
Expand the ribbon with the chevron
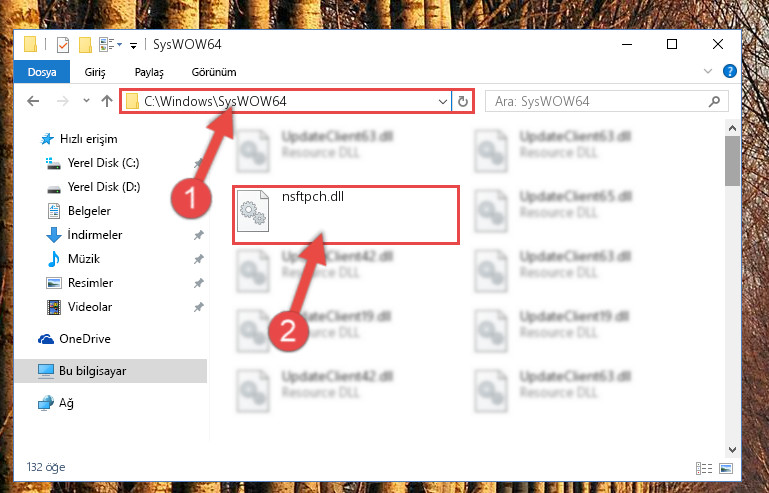[x=708, y=72]
